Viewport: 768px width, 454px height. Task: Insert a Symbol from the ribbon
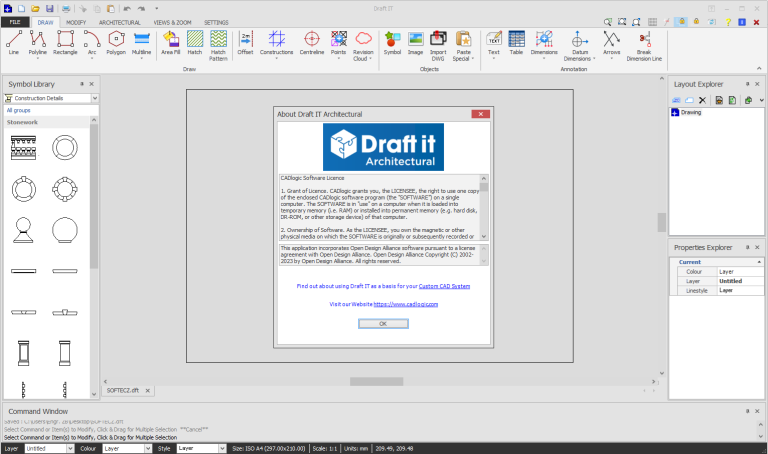[x=392, y=42]
